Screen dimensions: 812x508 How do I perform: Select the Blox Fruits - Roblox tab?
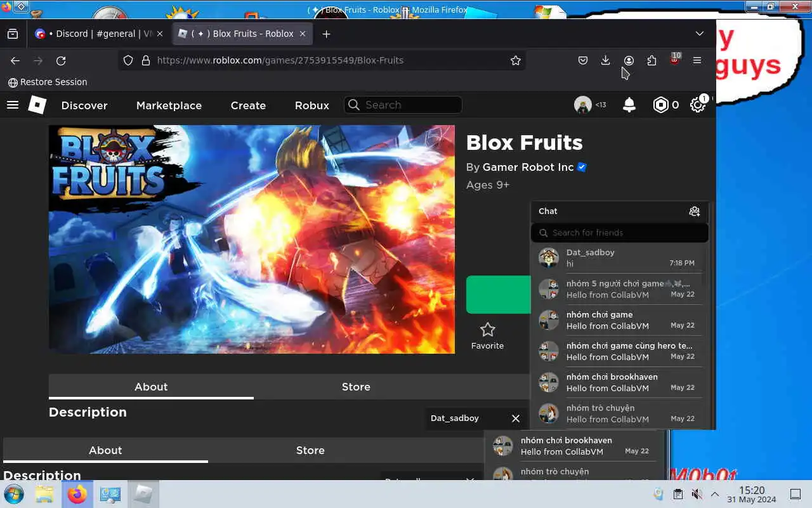coord(243,34)
